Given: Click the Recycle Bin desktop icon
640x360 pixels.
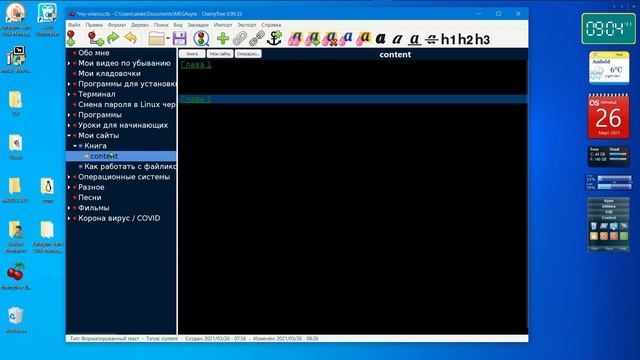Looking at the screenshot, I should pyautogui.click(x=16, y=320).
